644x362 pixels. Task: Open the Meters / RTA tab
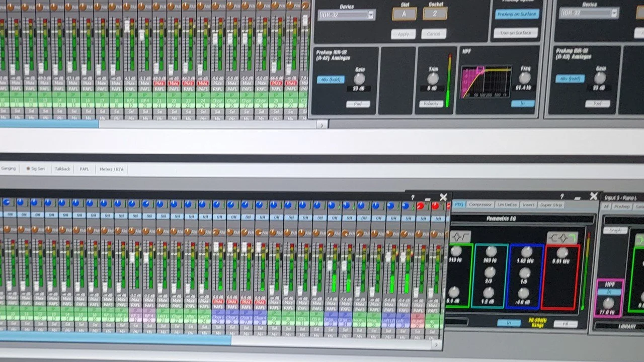(x=112, y=169)
